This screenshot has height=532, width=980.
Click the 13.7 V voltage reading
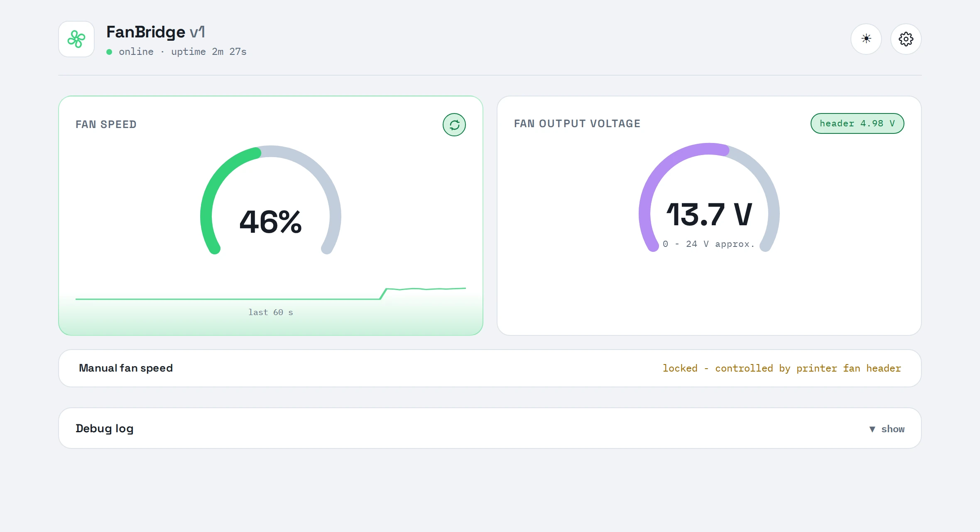[x=709, y=214]
